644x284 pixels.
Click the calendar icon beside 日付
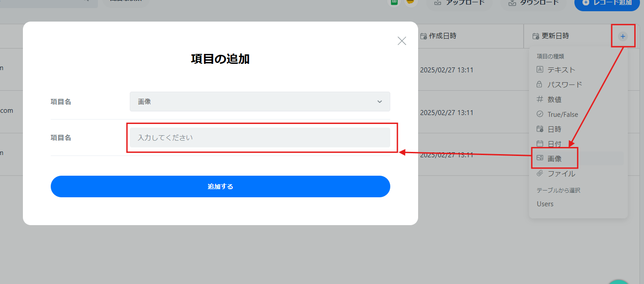pyautogui.click(x=540, y=144)
